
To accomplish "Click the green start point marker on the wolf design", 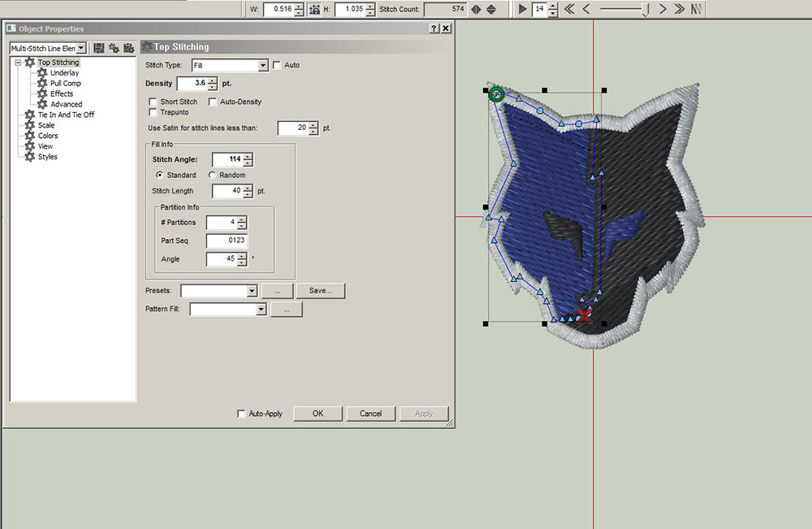I will (497, 94).
